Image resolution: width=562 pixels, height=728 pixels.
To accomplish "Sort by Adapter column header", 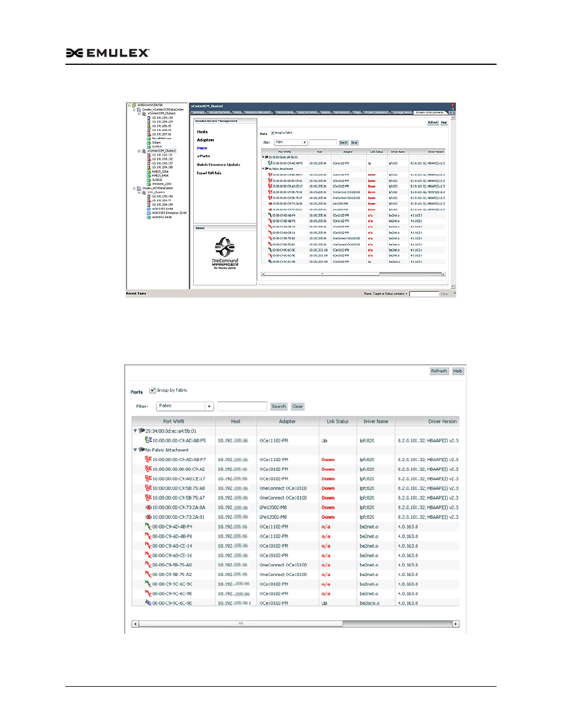I will (x=287, y=421).
